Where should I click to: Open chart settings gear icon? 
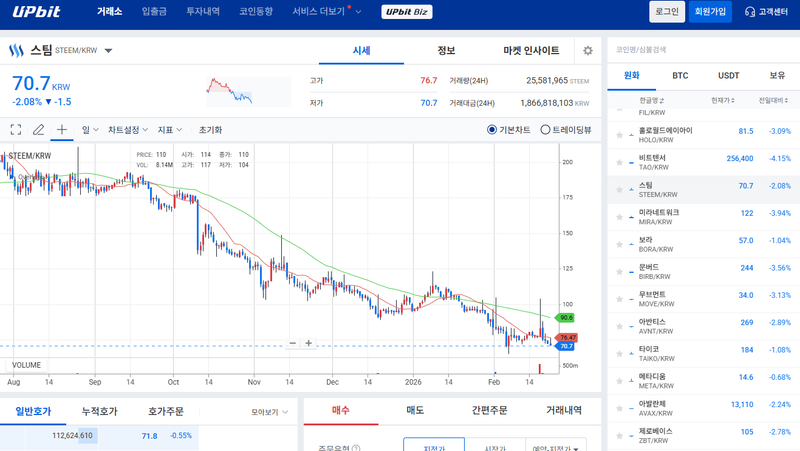pos(588,51)
